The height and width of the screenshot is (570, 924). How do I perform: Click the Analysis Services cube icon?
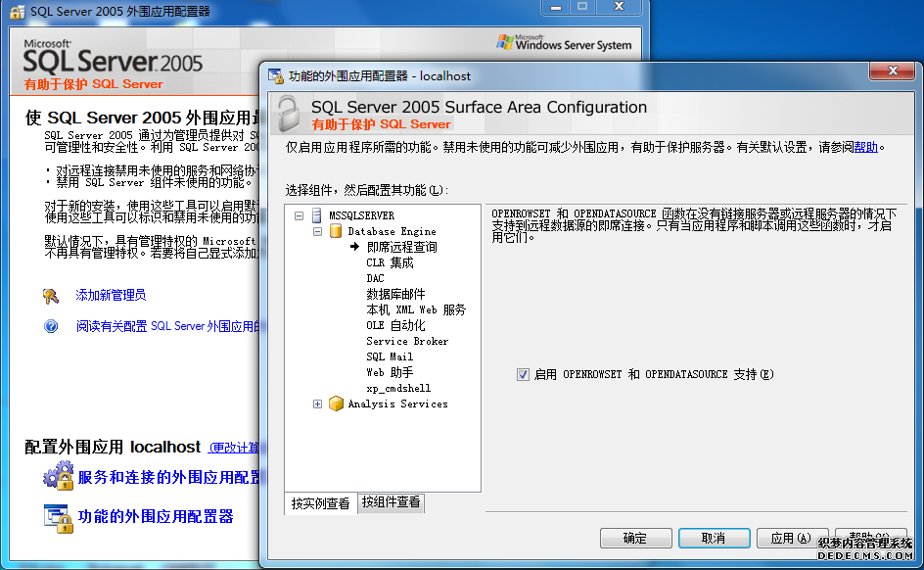click(336, 404)
